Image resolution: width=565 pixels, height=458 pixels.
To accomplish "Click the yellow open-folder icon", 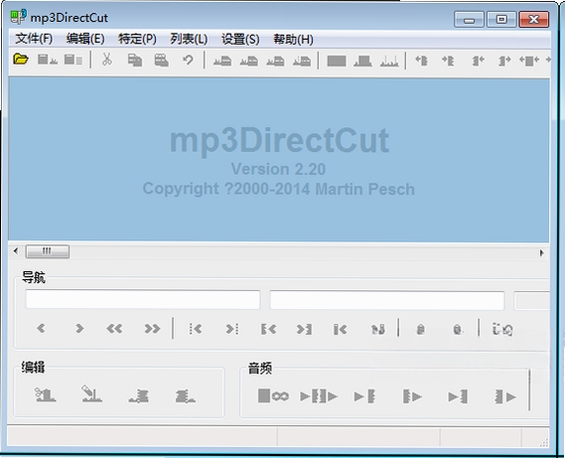I will point(21,59).
